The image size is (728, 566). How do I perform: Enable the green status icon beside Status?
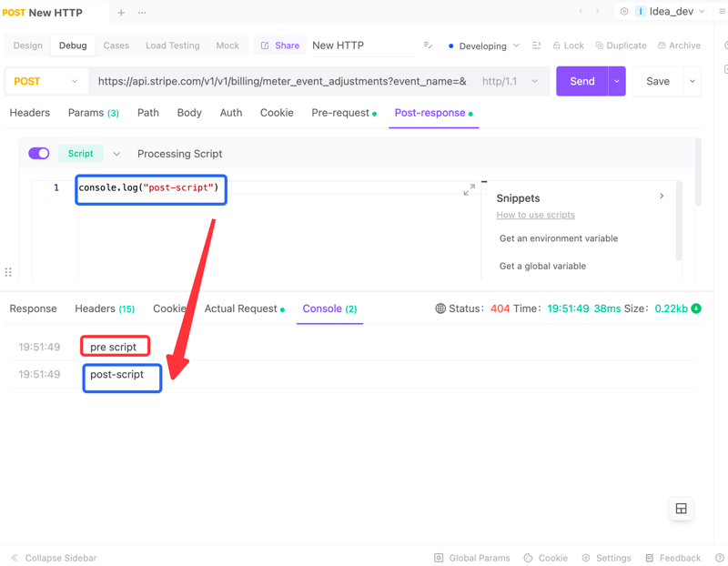[694, 308]
